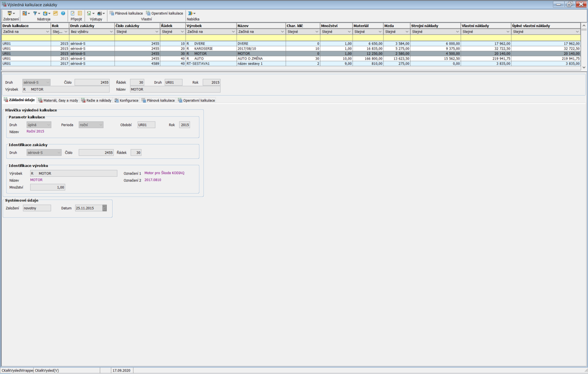Expand the Název column filter dropdown
This screenshot has height=374, width=588.
tap(282, 32)
